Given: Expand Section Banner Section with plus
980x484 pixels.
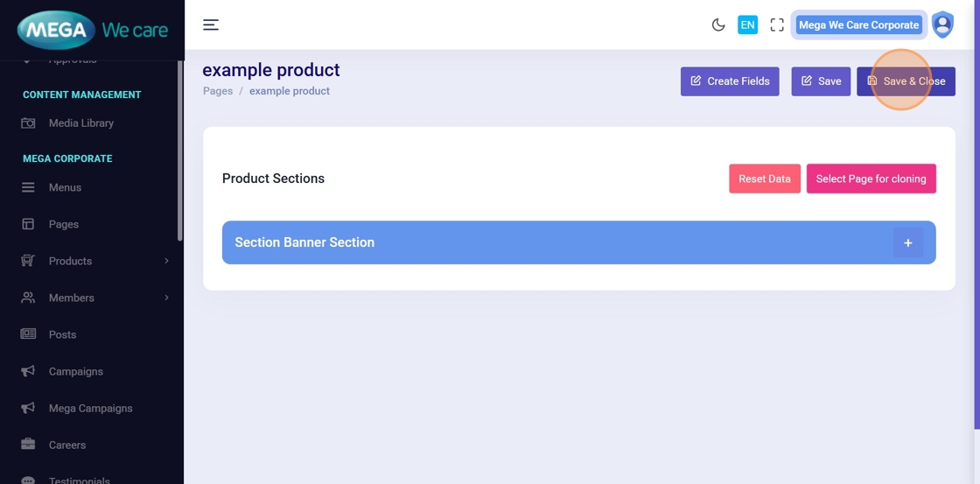Looking at the screenshot, I should [x=907, y=242].
